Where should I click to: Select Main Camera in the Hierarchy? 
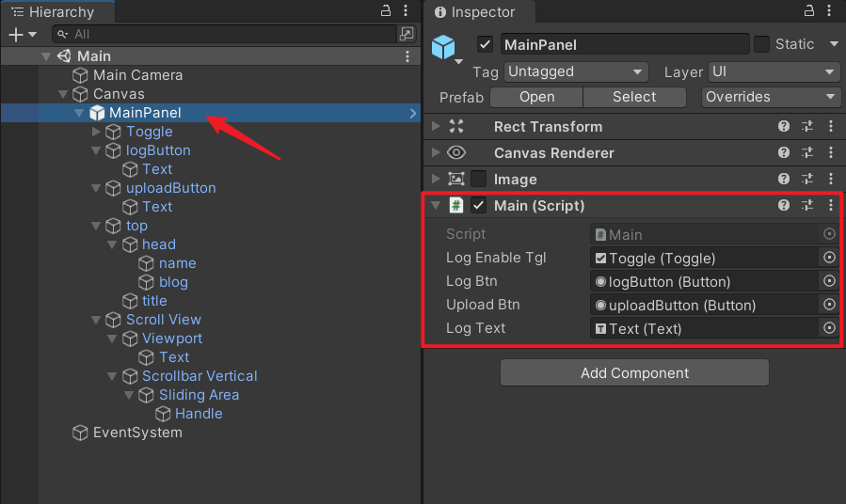tap(137, 75)
